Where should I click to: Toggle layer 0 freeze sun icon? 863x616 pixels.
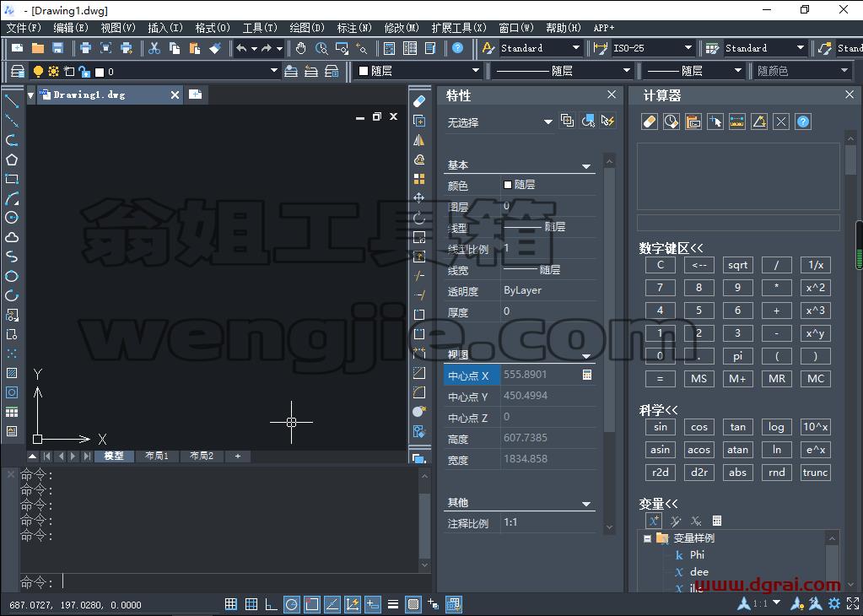[53, 72]
